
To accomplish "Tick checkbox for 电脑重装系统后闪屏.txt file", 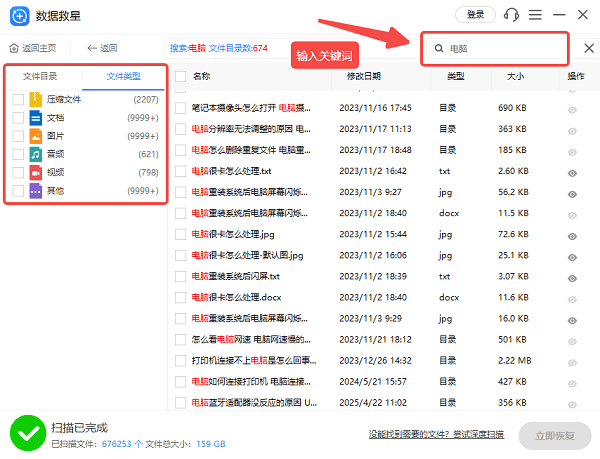I will pyautogui.click(x=180, y=276).
